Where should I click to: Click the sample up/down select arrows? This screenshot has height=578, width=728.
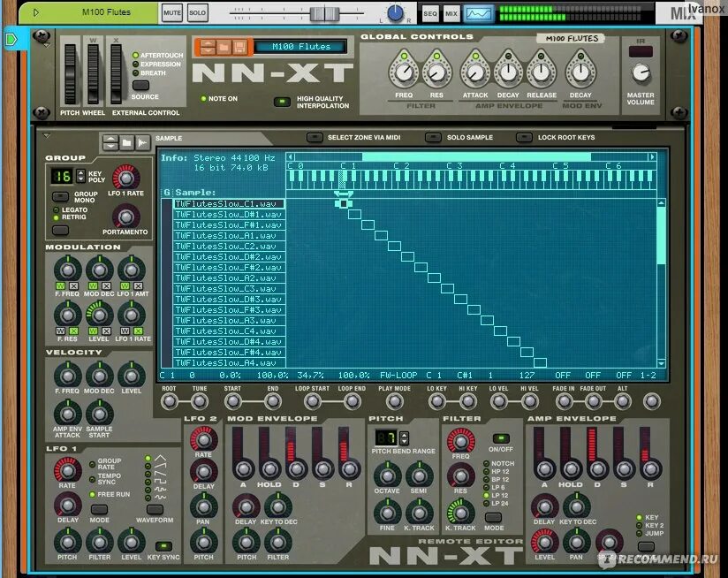[x=110, y=143]
